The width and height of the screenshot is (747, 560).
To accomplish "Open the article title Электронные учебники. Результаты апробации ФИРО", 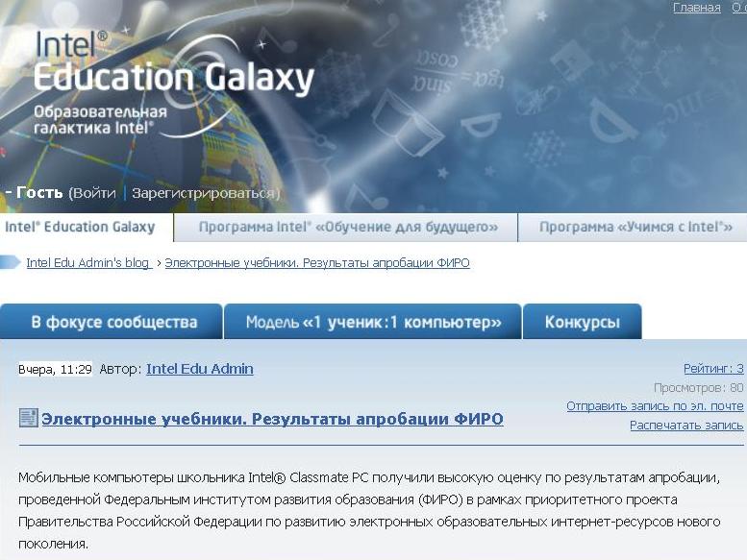I will coord(272,419).
